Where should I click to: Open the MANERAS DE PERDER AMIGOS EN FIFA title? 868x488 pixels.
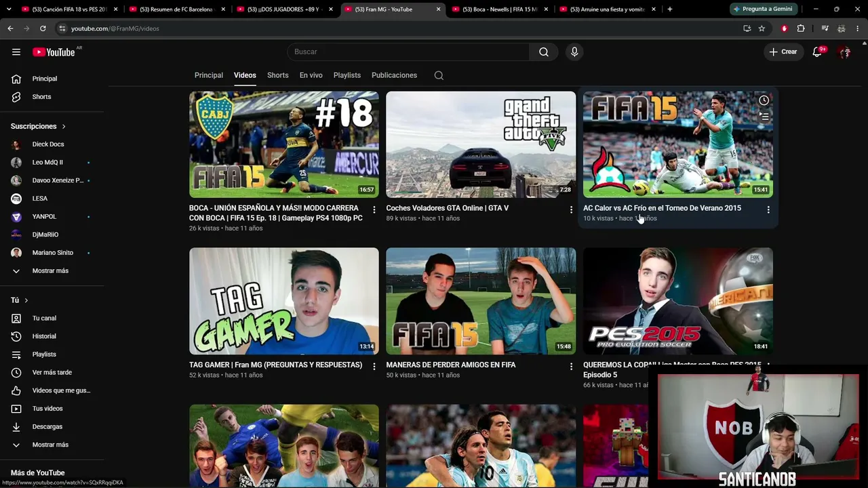point(451,365)
